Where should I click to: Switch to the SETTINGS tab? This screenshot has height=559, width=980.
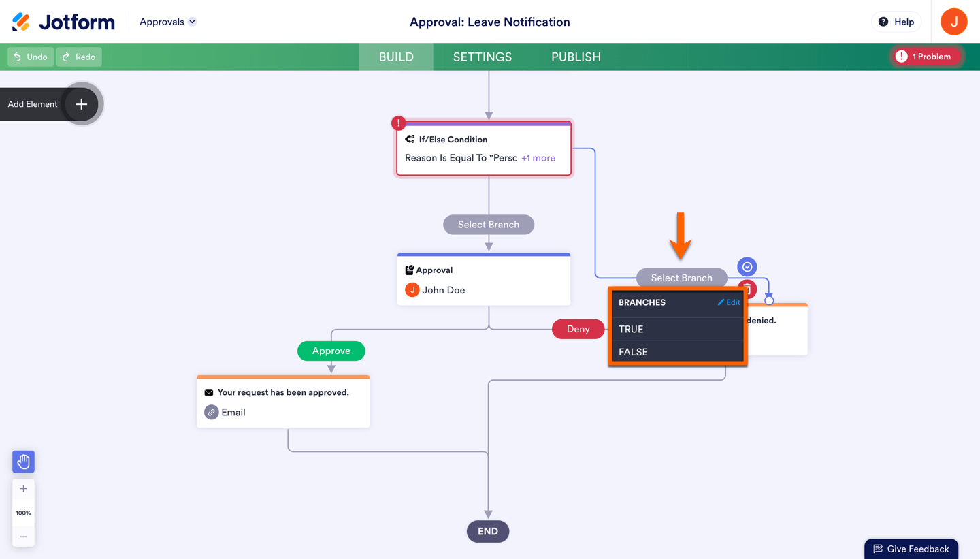pos(483,57)
